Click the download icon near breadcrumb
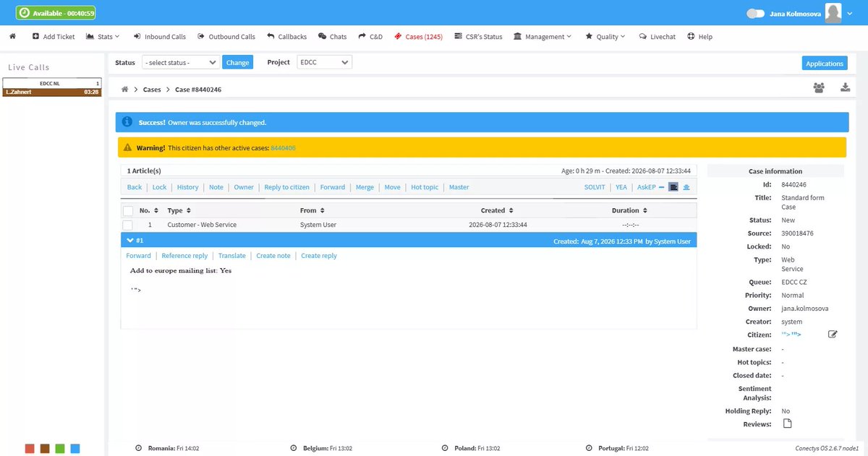 tap(845, 87)
